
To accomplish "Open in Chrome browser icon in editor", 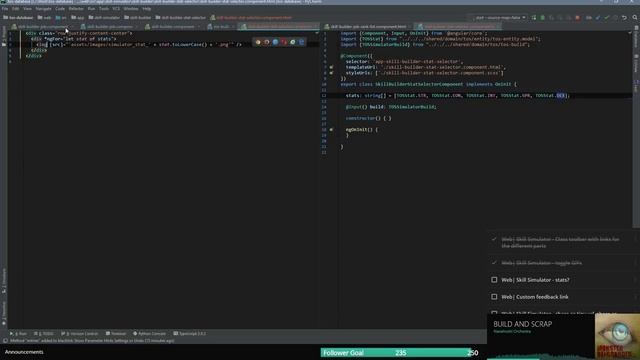I will click(x=258, y=42).
